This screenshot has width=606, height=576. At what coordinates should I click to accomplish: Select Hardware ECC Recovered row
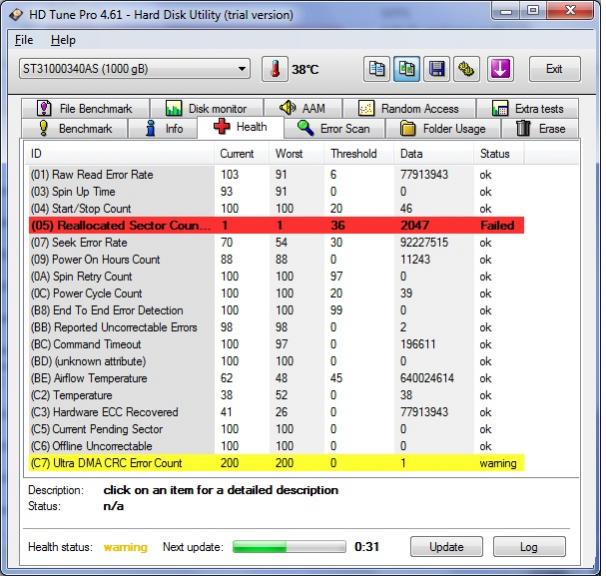276,412
